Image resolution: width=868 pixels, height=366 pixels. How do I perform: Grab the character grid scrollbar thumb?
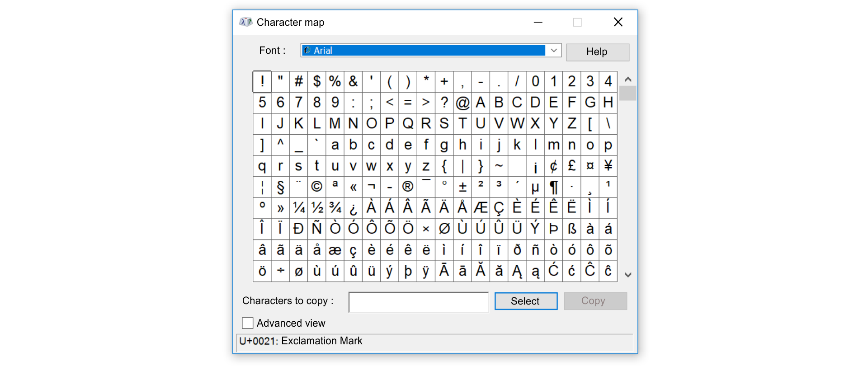628,93
